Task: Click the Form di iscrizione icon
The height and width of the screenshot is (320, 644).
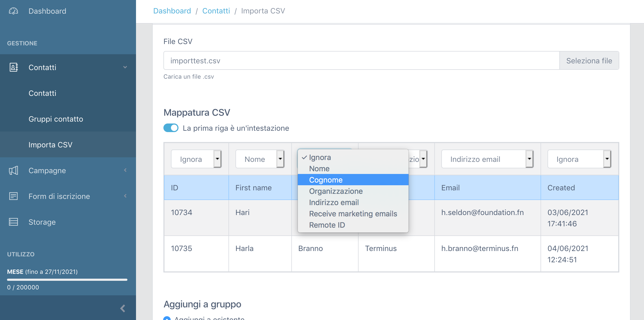Action: (x=13, y=196)
